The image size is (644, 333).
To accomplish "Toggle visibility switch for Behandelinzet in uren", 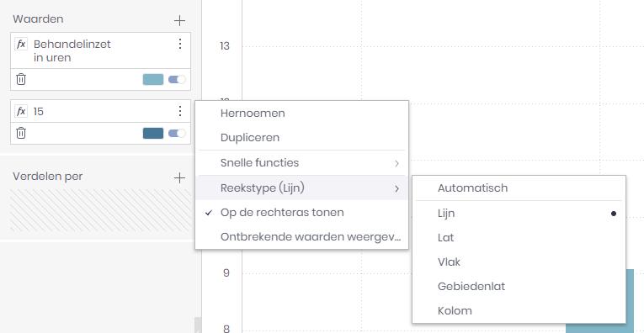I will (177, 80).
